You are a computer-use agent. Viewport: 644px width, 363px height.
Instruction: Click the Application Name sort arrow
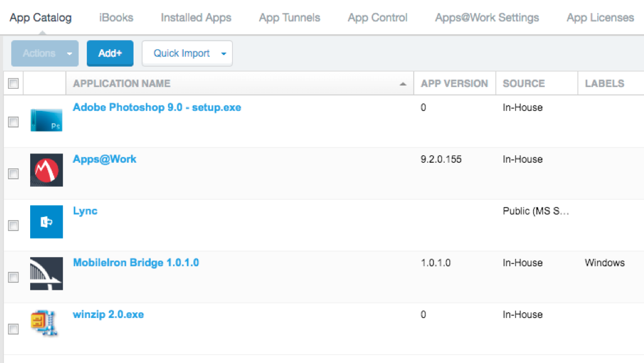click(403, 84)
